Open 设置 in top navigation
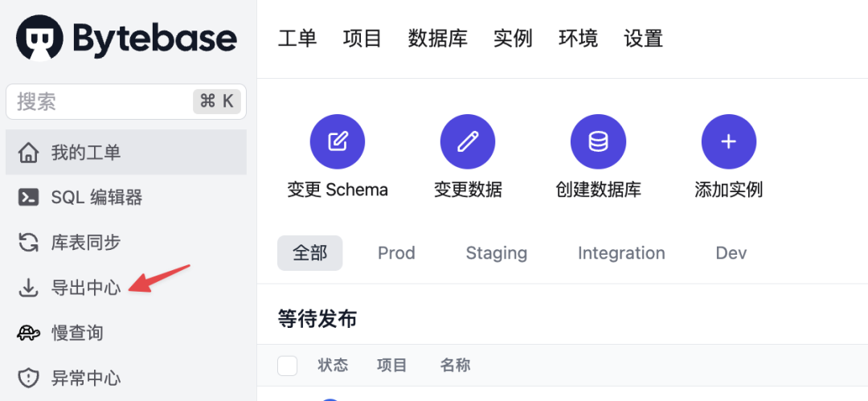The image size is (868, 401). pos(643,38)
